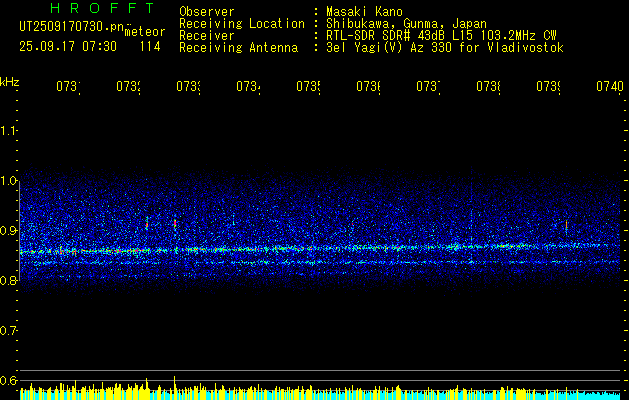Select receiver text RTL-SDR SDR# 43dB L15 103.2MHz CW
This screenshot has height=400, width=629.
coord(441,36)
